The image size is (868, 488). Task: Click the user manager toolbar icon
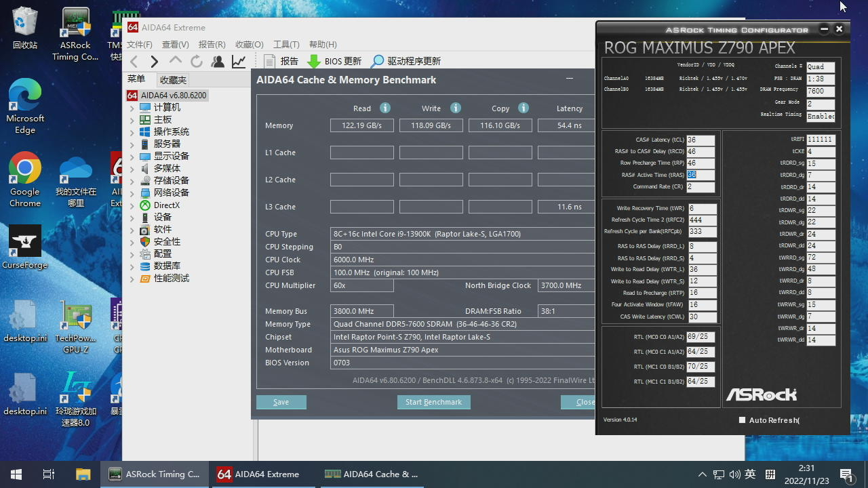pyautogui.click(x=218, y=62)
